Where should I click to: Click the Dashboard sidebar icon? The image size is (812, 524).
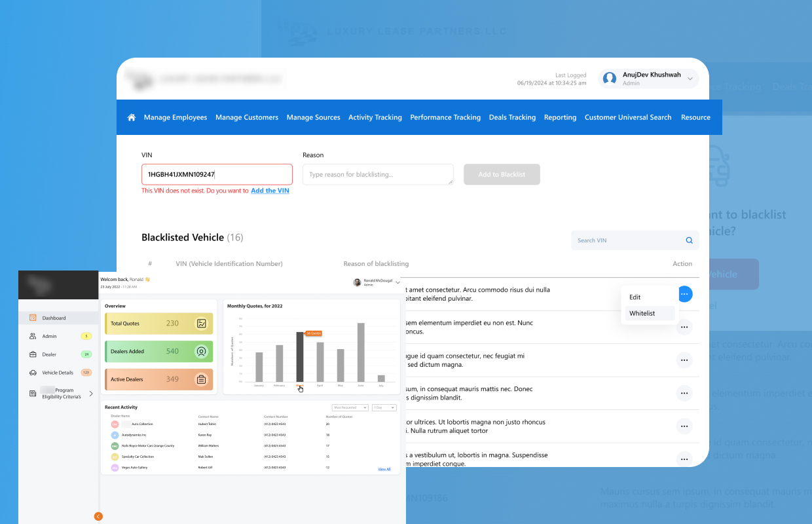(33, 318)
